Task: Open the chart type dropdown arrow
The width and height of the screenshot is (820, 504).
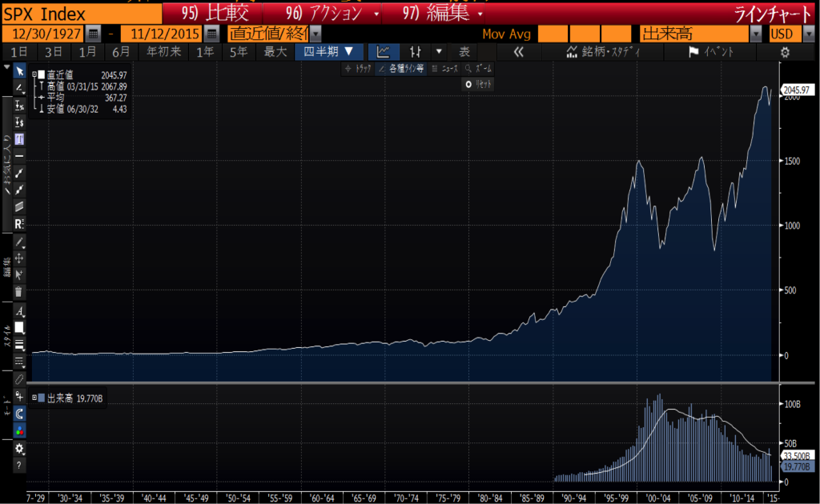Action: (x=439, y=52)
